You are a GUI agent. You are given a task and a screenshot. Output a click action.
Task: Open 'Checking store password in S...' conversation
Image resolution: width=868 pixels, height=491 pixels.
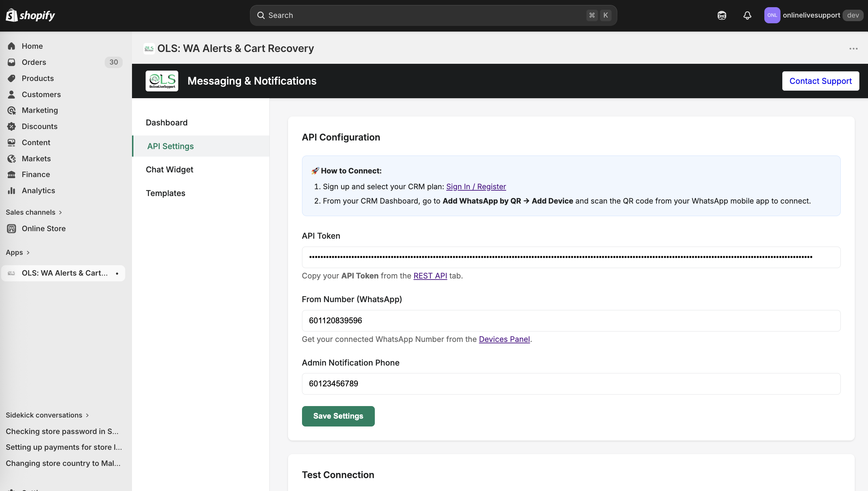[62, 432]
